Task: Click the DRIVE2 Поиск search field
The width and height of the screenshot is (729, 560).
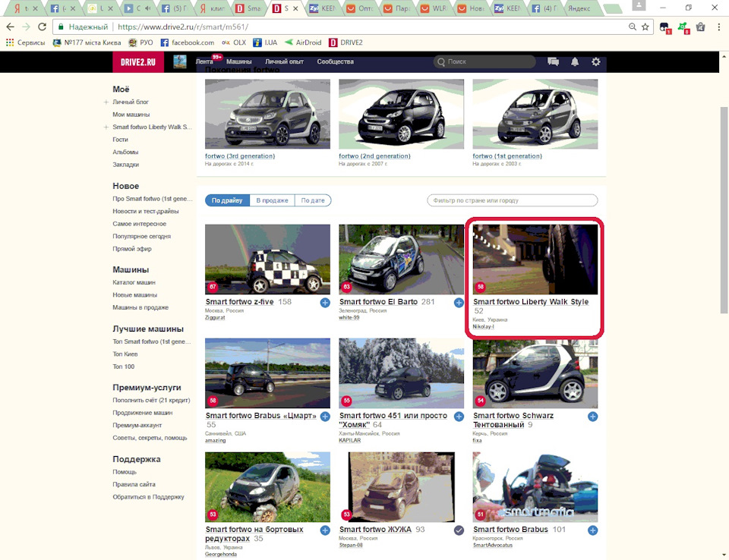Action: click(484, 61)
